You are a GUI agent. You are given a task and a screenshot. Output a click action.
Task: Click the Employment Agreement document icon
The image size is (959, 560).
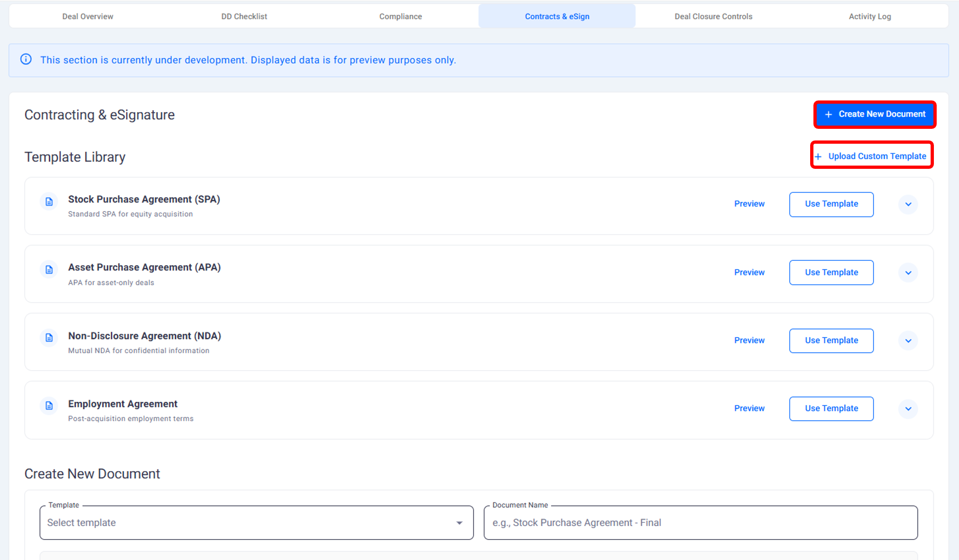(x=49, y=406)
